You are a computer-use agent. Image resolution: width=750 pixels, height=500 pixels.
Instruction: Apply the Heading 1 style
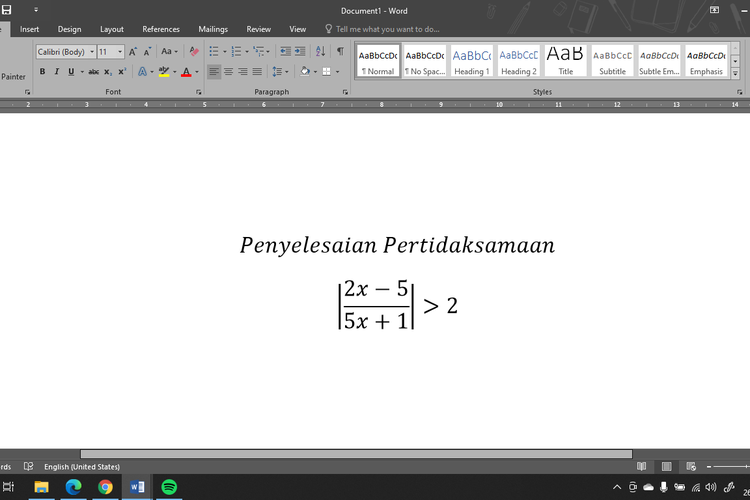(x=472, y=60)
